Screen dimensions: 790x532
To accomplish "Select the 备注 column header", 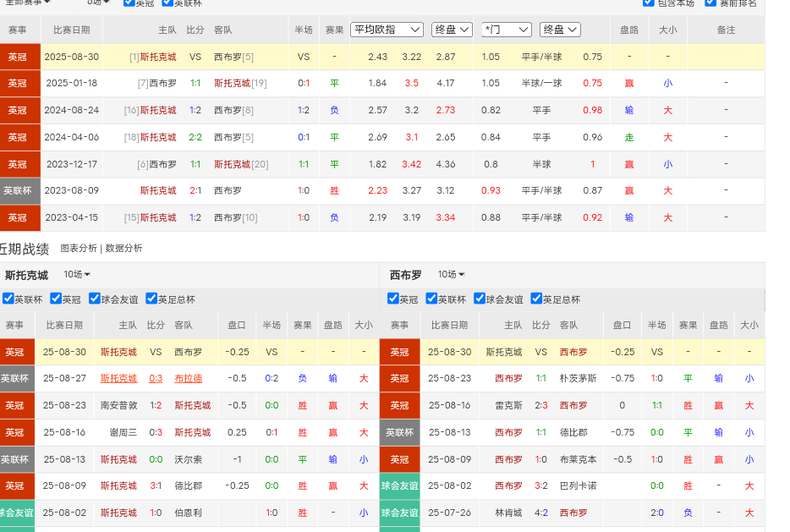I will click(726, 30).
